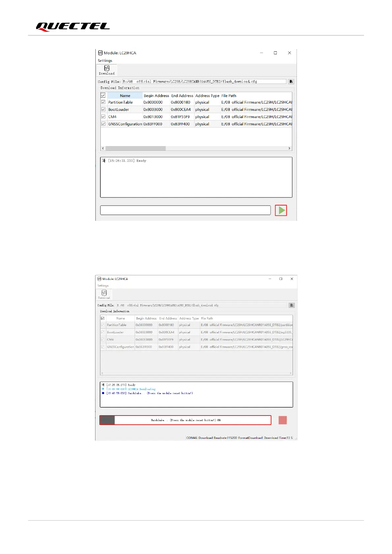
Task: Select the 0x81F55F9 cell in CM4 row of idle window
Action: pyautogui.click(x=182, y=117)
